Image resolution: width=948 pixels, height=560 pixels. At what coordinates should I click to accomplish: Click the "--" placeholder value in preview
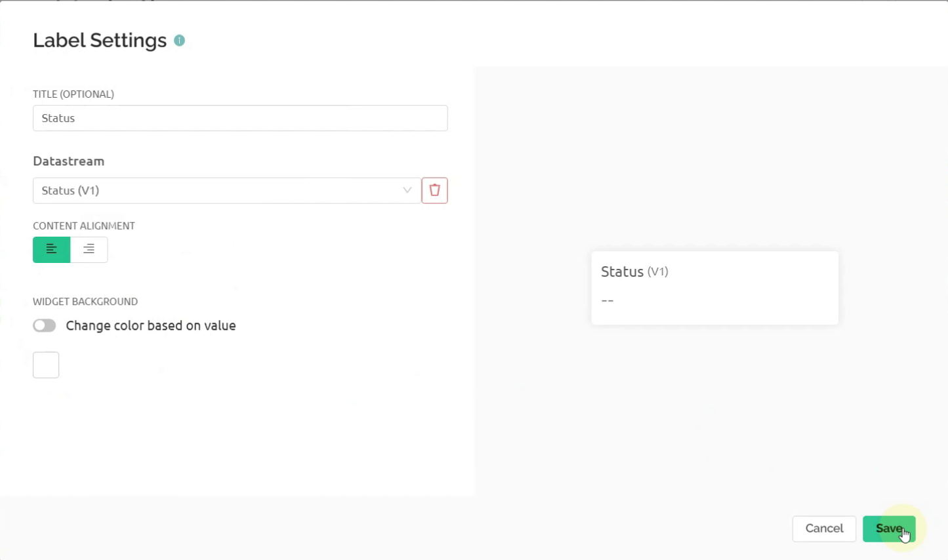click(x=608, y=300)
